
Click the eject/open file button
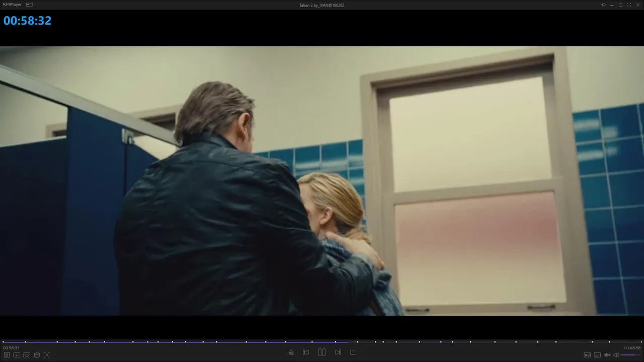coord(291,352)
